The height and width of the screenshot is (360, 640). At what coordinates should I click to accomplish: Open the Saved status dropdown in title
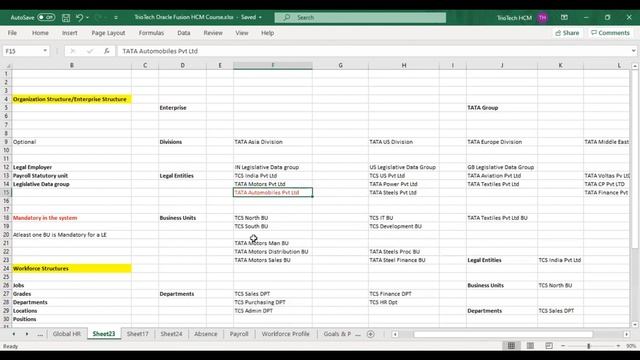pos(260,18)
